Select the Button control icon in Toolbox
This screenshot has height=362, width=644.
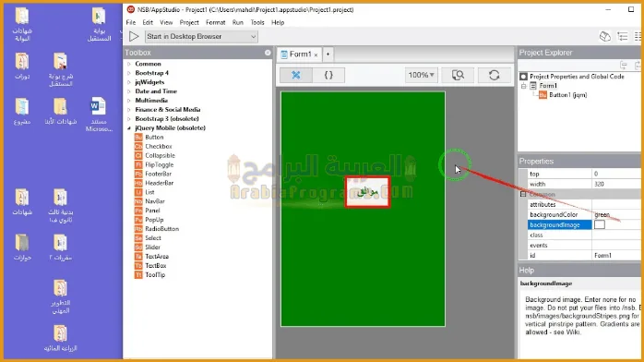[x=138, y=138]
